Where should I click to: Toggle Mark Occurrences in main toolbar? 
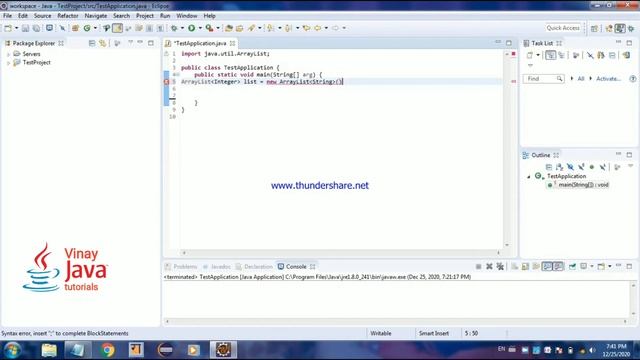[x=117, y=28]
